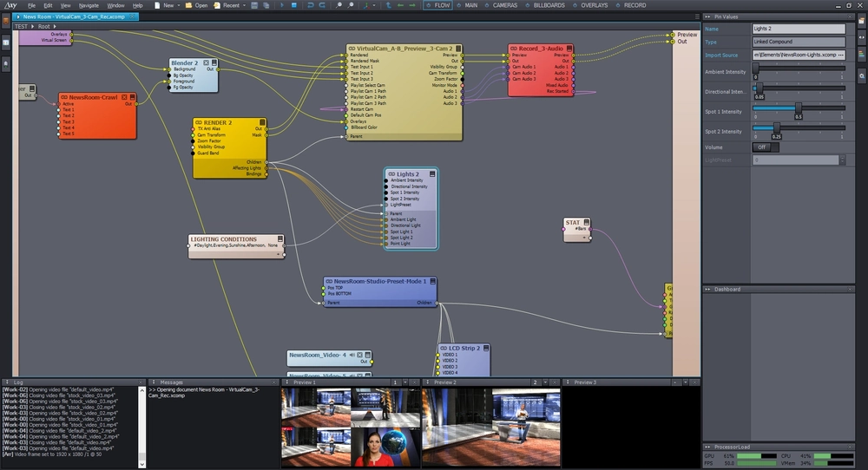
Task: Open the New document dropdown arrow
Action: click(x=179, y=5)
